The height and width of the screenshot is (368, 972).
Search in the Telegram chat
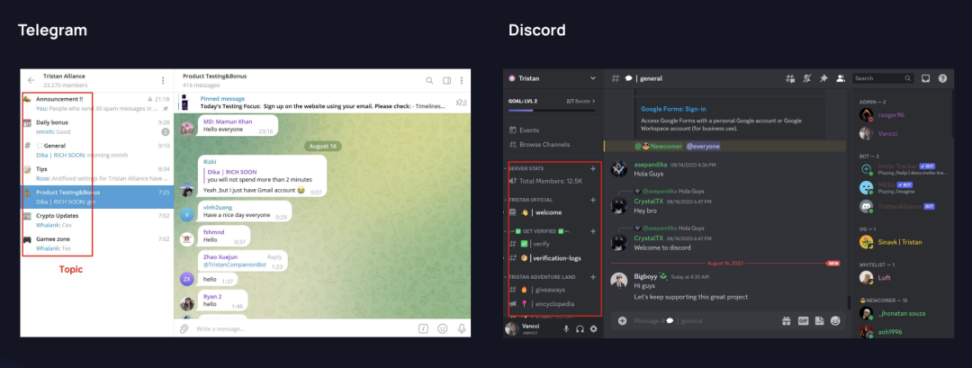point(430,81)
